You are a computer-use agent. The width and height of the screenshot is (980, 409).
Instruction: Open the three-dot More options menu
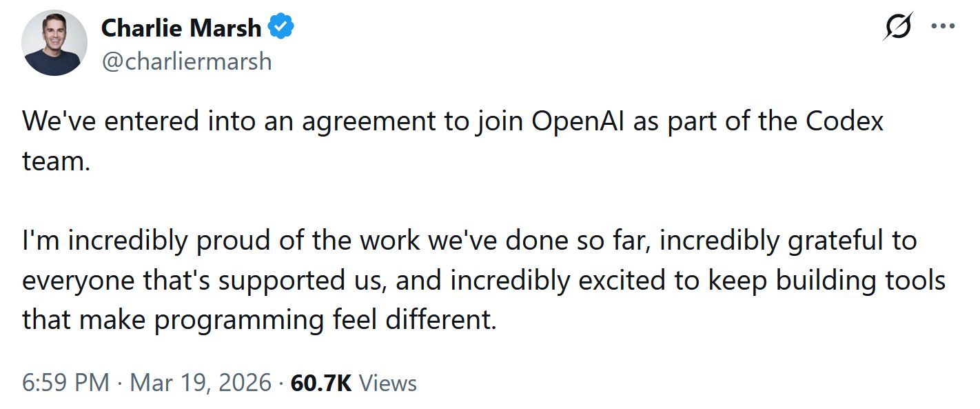(x=942, y=26)
